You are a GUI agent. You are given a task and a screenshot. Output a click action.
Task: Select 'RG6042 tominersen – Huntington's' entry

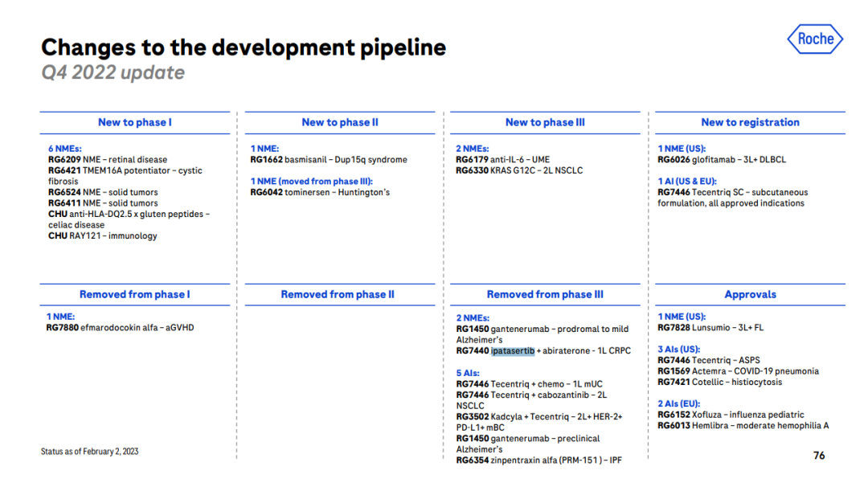[x=320, y=192]
